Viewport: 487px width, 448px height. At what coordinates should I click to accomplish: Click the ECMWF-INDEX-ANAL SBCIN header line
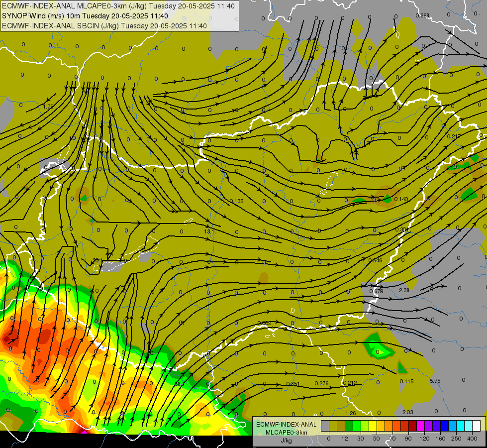[104, 26]
